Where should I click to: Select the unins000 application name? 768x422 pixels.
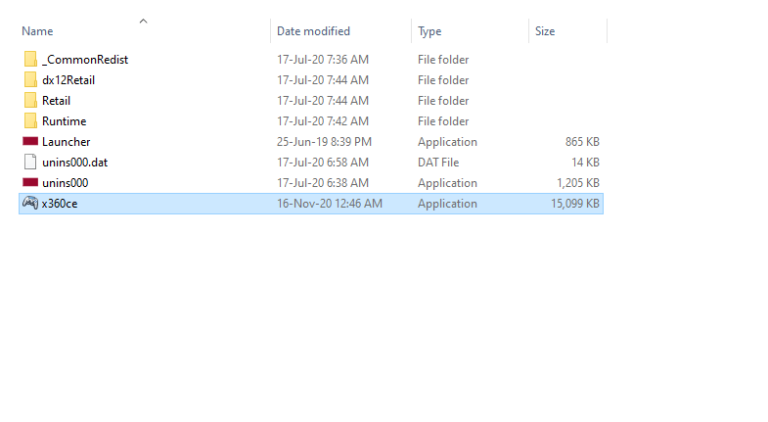coord(65,183)
